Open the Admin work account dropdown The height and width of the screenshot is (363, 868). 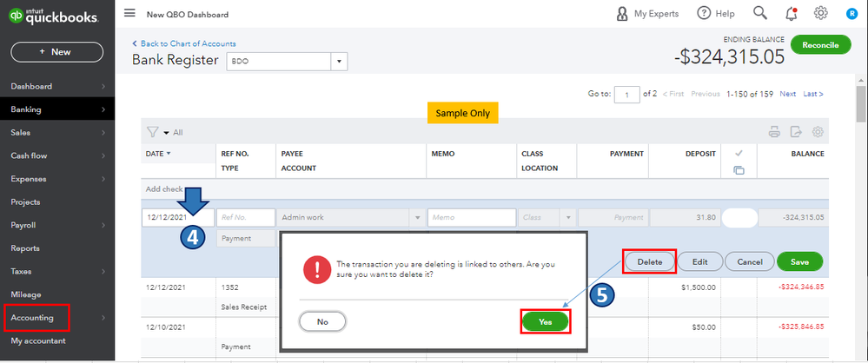pyautogui.click(x=417, y=218)
